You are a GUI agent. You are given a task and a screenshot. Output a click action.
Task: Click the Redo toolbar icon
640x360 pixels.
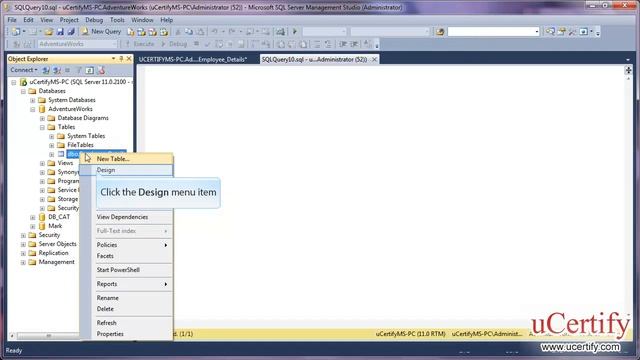232,31
